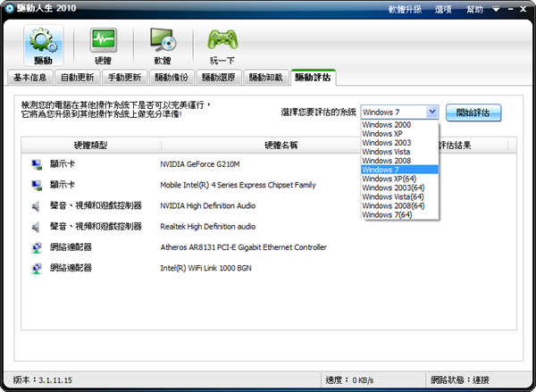The width and height of the screenshot is (536, 392).
Task: Choose Windows 7(64) from the list
Action: point(400,214)
